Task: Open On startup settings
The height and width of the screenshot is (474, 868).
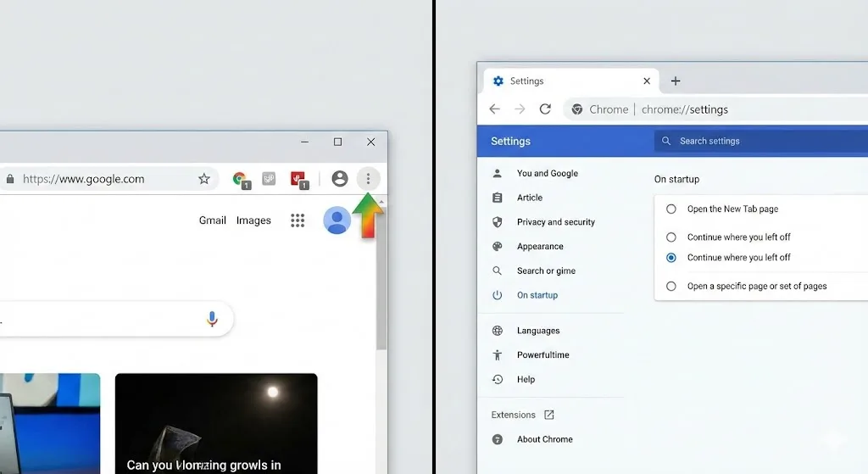Action: click(x=537, y=295)
